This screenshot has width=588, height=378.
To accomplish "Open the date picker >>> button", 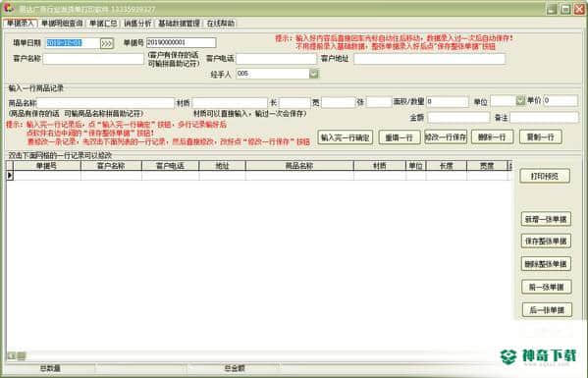I will 106,43.
